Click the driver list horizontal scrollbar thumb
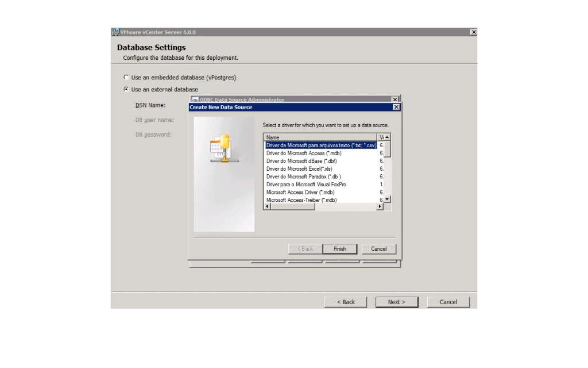This screenshot has width=588, height=368. coord(293,206)
